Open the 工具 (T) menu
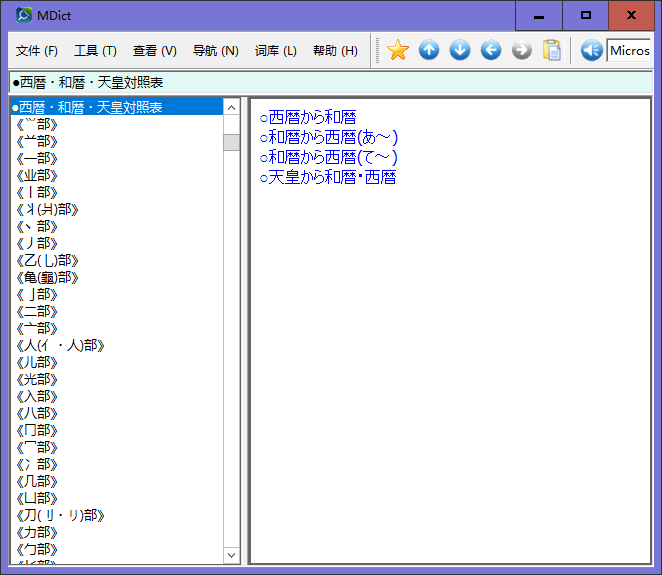The width and height of the screenshot is (662, 575). click(x=95, y=51)
